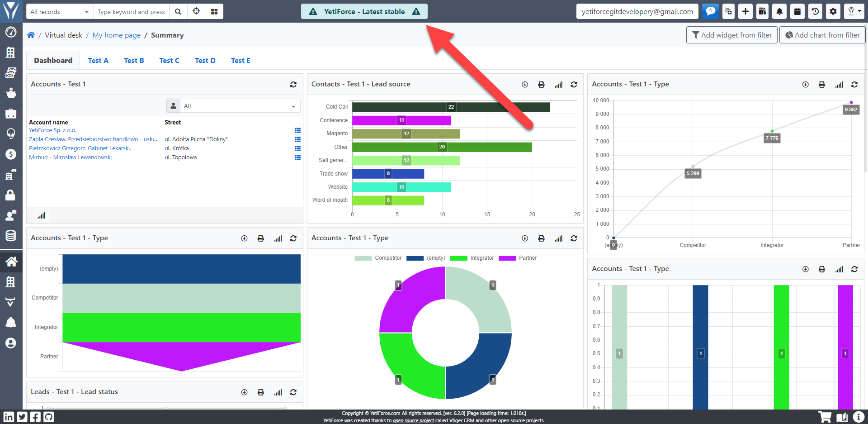This screenshot has width=868, height=424.
Task: Expand the user menu dropdown top-right
Action: click(854, 11)
